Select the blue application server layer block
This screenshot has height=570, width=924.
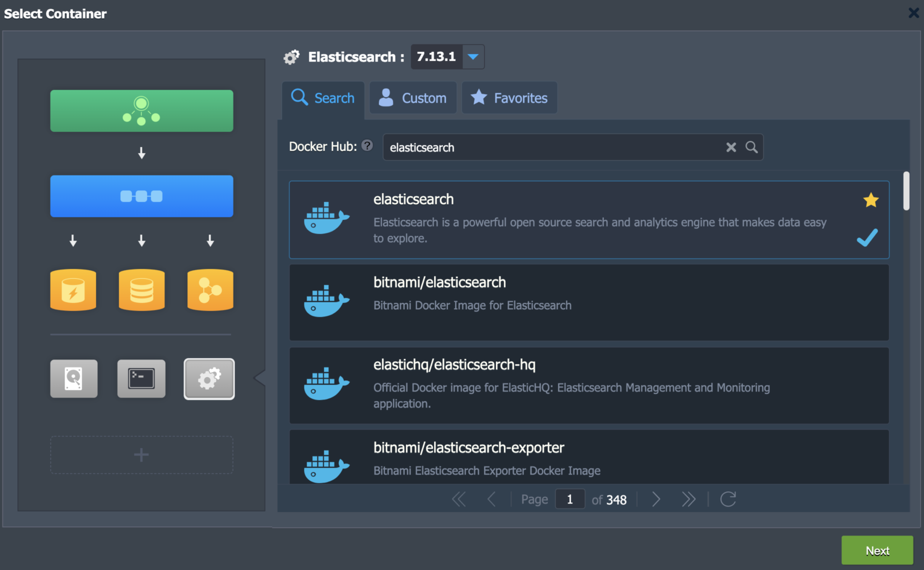[142, 196]
